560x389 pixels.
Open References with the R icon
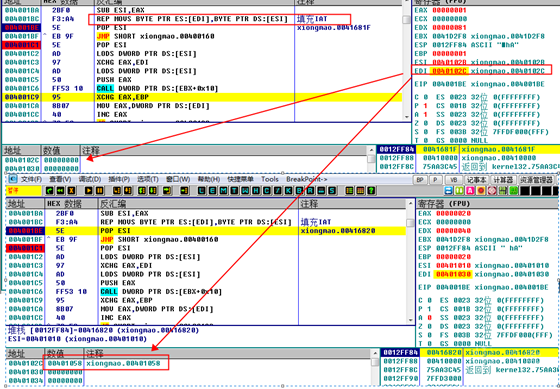(x=310, y=191)
